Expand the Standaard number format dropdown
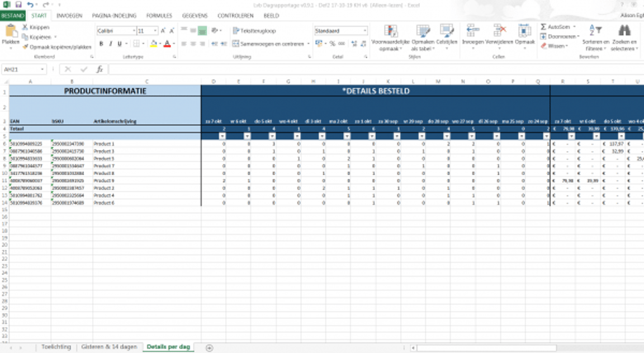Image resolution: width=644 pixels, height=353 pixels. coord(365,31)
